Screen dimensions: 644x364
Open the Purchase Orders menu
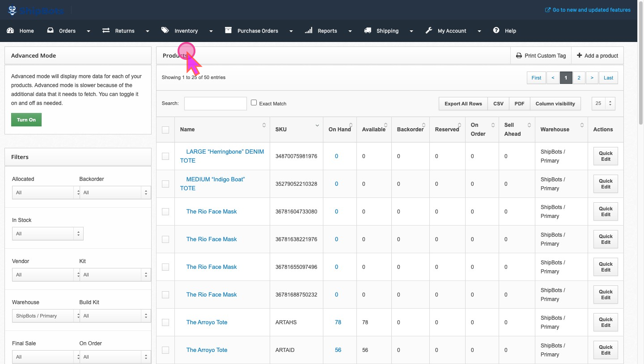point(258,31)
